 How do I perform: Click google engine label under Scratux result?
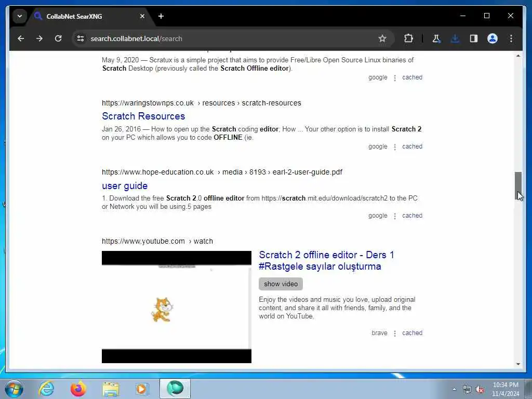[378, 77]
